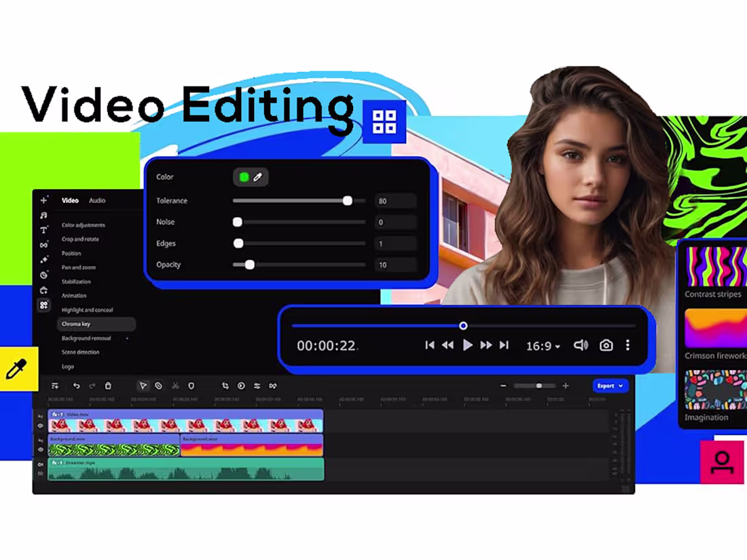Screen dimensions: 747x560
Task: Click the crop and rotate icon in the timeline toolbar
Action: tap(225, 386)
